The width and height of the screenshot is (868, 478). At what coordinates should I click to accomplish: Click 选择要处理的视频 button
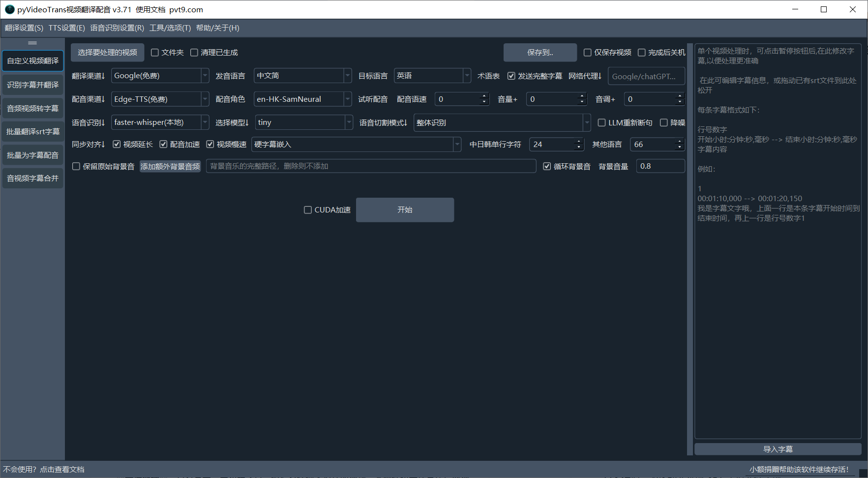pyautogui.click(x=108, y=53)
